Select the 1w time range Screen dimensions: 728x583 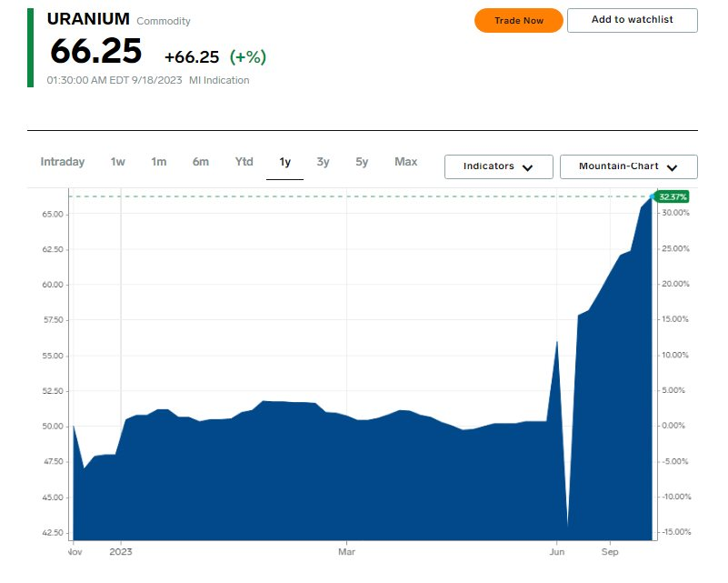click(x=118, y=162)
